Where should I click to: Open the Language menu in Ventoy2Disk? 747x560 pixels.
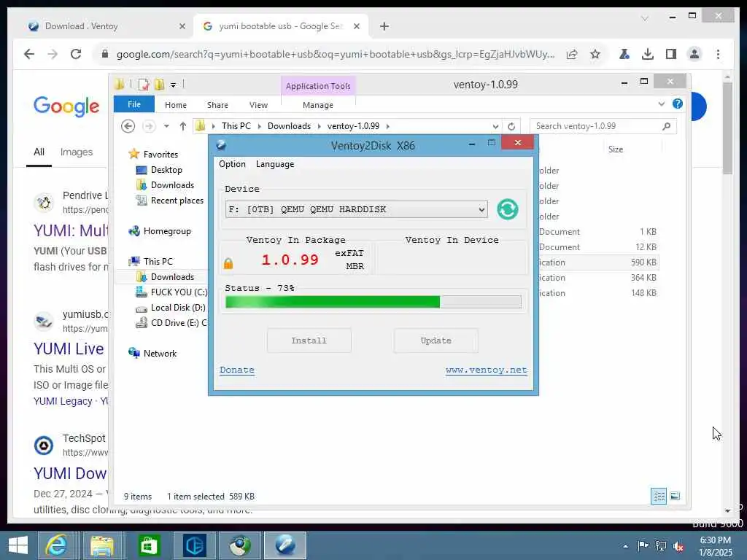click(275, 164)
